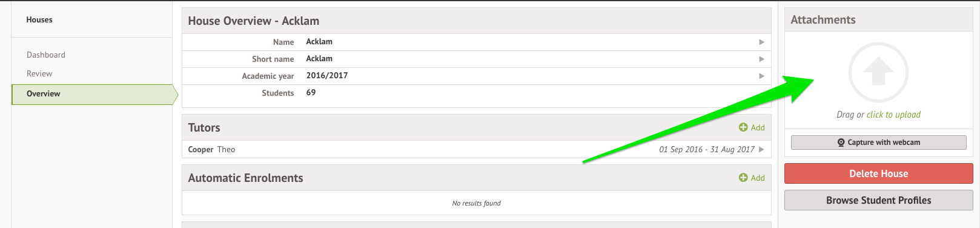Click the Delete House button

point(878,173)
